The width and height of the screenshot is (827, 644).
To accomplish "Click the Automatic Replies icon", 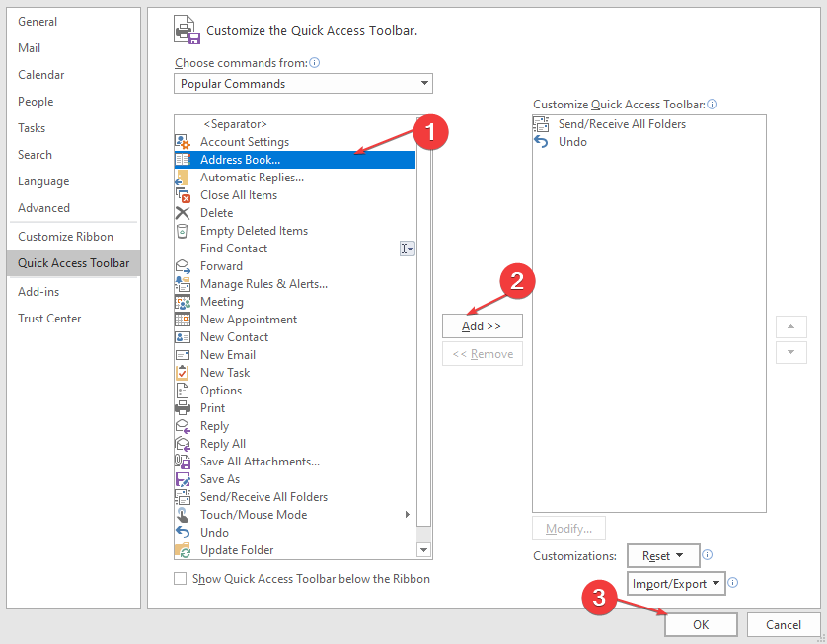I will pos(182,178).
